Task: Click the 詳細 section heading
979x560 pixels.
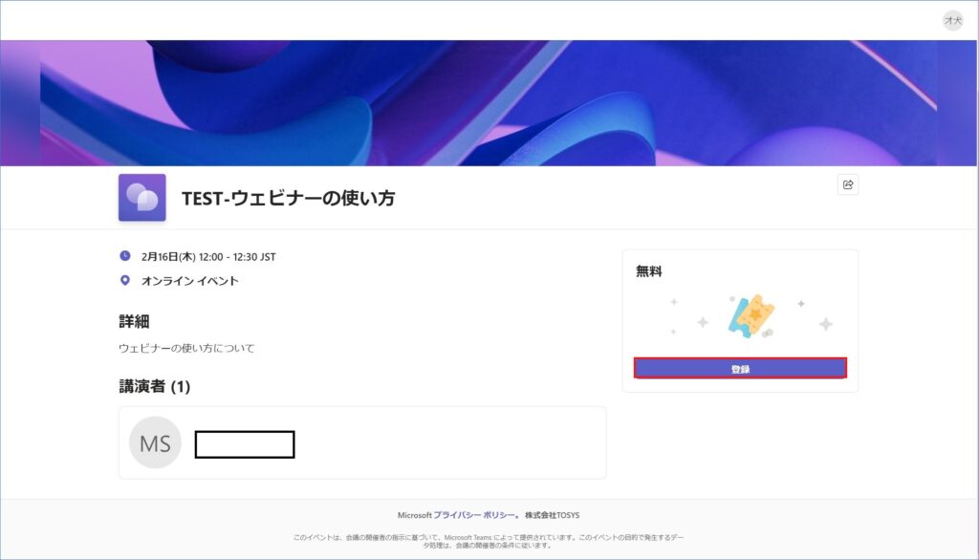Action: click(x=134, y=321)
